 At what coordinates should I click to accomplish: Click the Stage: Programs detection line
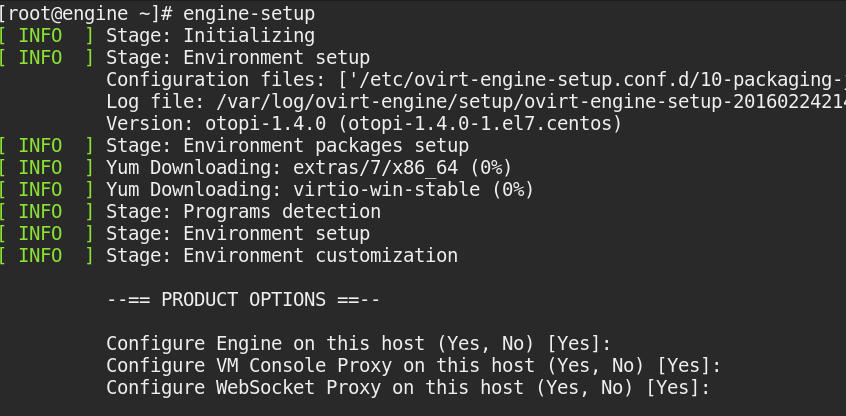(x=243, y=212)
